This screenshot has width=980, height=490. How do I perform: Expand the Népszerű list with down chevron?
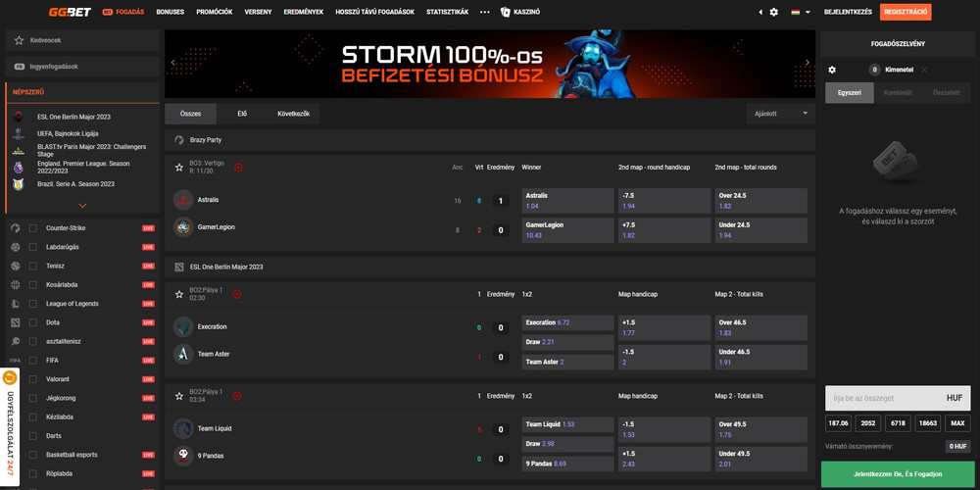[x=82, y=206]
